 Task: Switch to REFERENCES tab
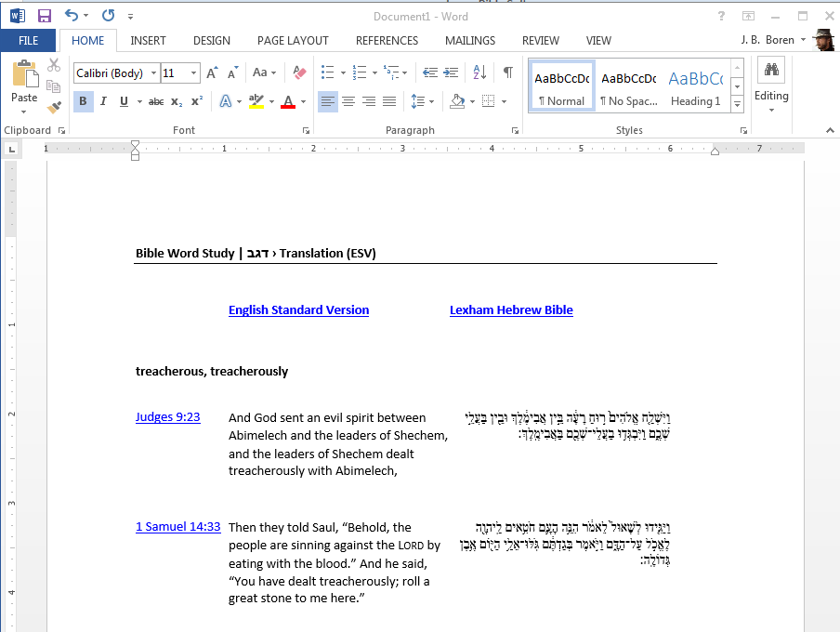tap(387, 41)
